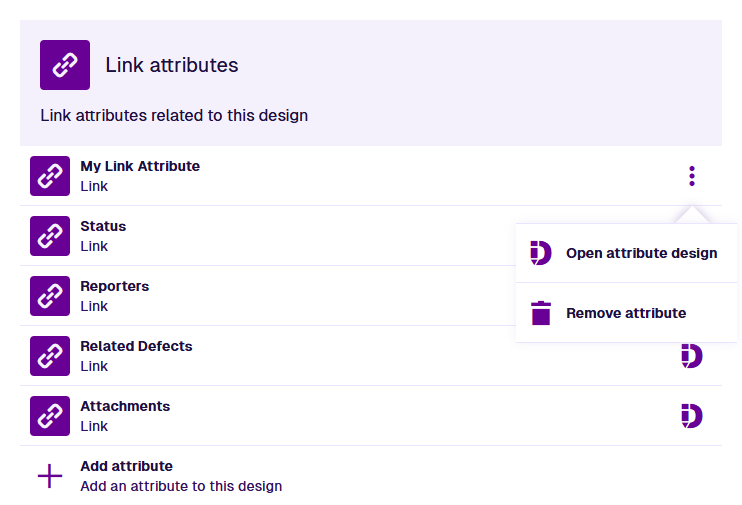Viewport: 742px width, 505px height.
Task: Click link icon next to Related Defects
Action: [x=50, y=356]
